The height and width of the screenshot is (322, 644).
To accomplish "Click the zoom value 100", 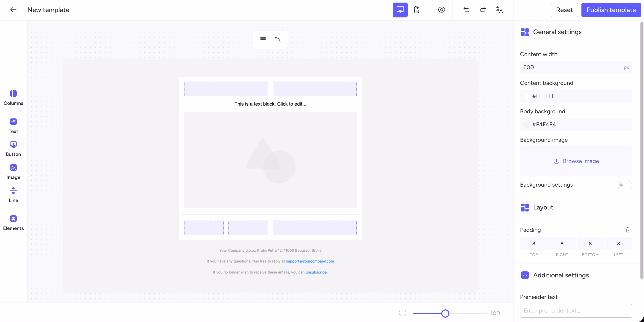I will pyautogui.click(x=495, y=313).
